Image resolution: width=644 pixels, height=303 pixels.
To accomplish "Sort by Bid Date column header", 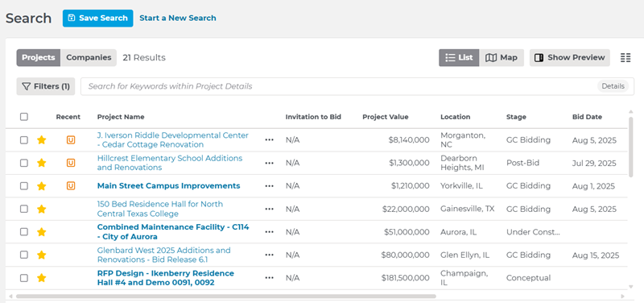I will (587, 117).
